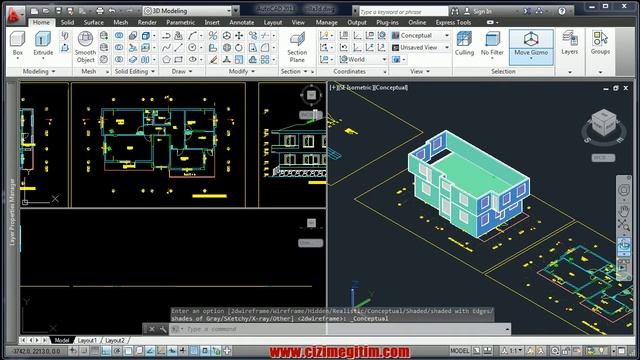Toggle Dynamic Input in status bar

pos(172,351)
